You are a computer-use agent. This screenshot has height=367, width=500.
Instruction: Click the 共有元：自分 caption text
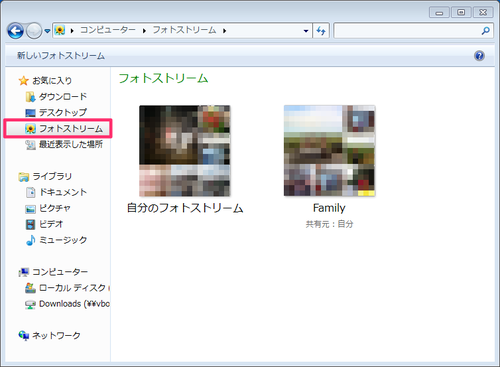329,224
